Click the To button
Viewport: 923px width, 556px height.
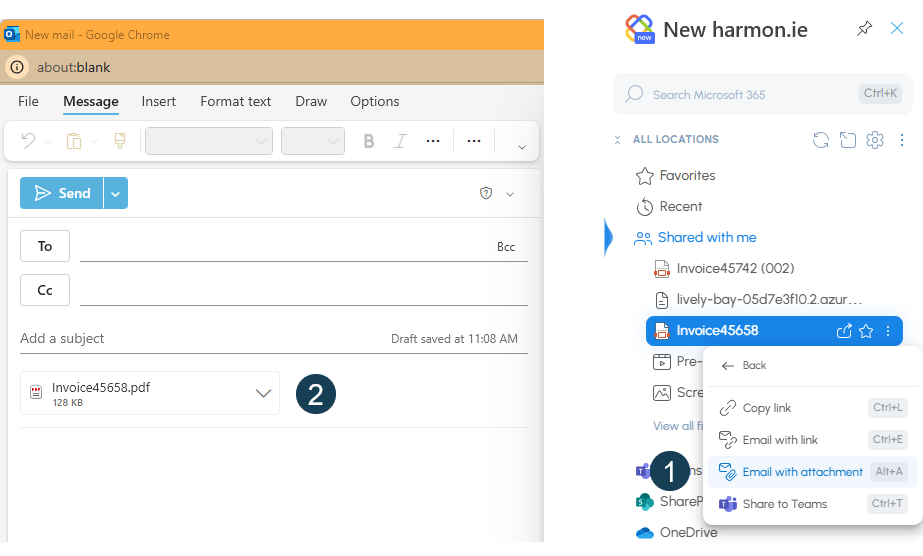(45, 246)
